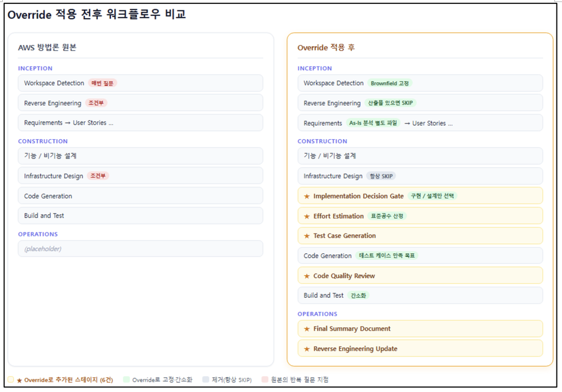Click the OPERATIONS heading in AWS 방법론 원본 panel
The width and height of the screenshot is (562, 392).
tap(38, 234)
